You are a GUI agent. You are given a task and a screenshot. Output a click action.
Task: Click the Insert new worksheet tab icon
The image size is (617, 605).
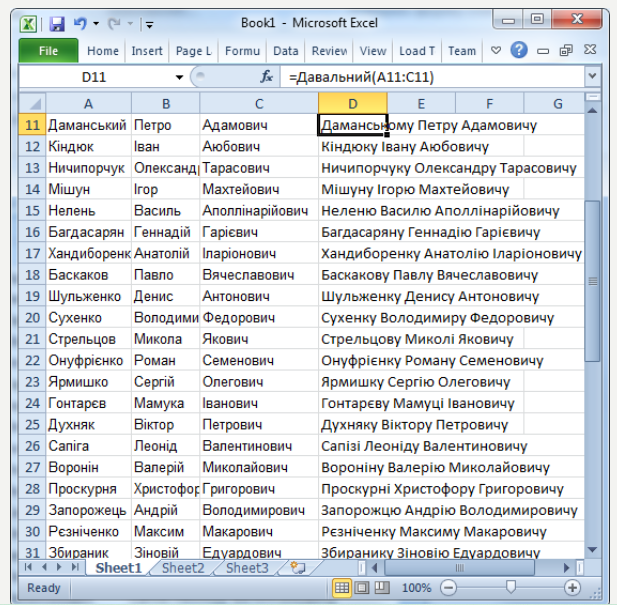tap(297, 567)
